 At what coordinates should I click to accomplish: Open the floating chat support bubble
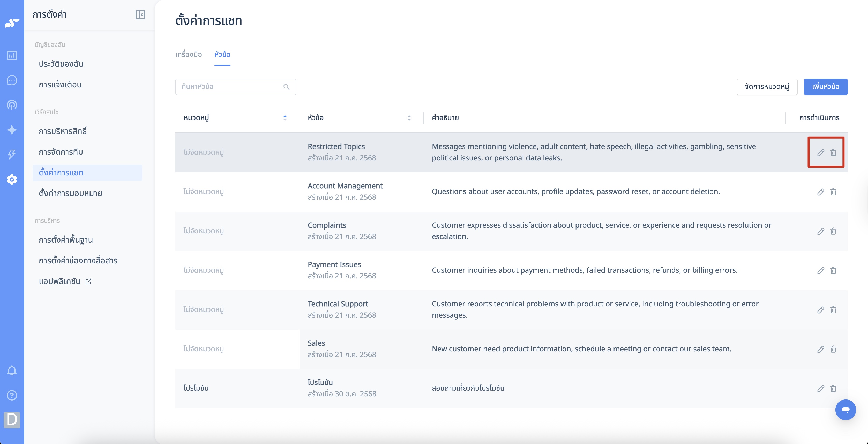[845, 410]
